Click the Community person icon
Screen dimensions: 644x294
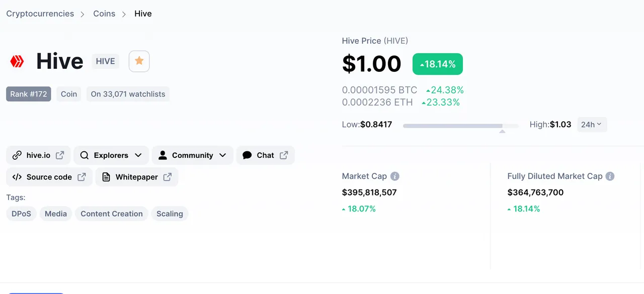(163, 155)
